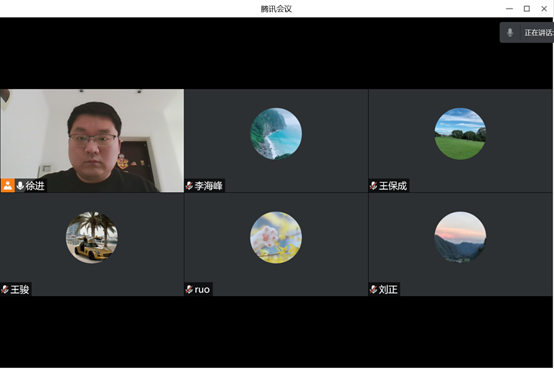Click the muted microphone icon beside 王骏
554x369 pixels.
pyautogui.click(x=5, y=289)
